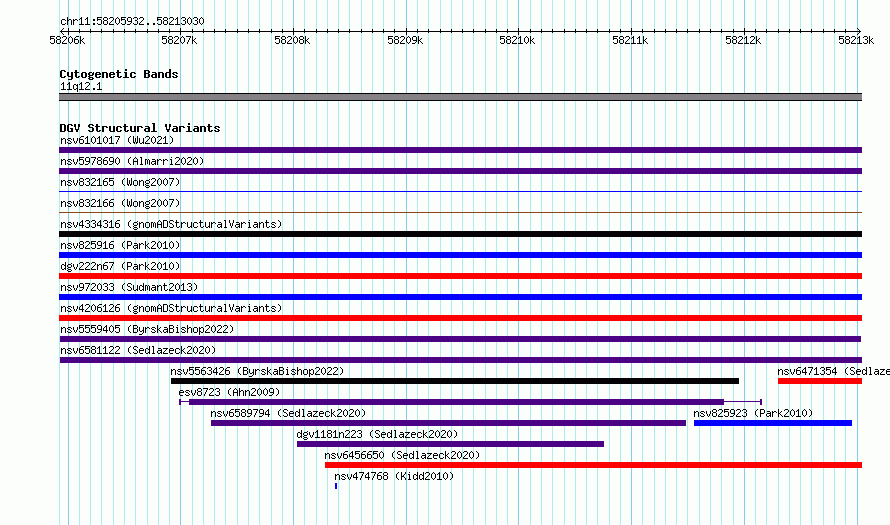This screenshot has width=890, height=525.
Task: Select nsv5559405 (ByrskaBishop2022) label
Action: point(147,329)
